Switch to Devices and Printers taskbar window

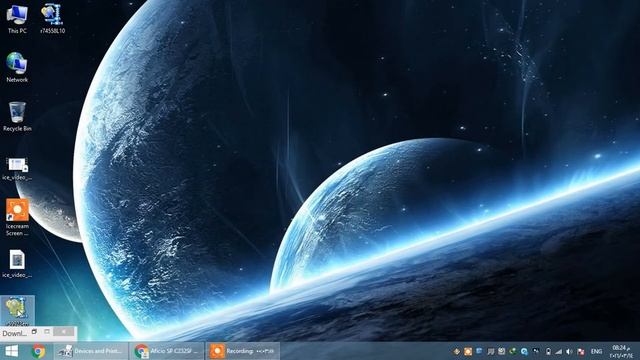[x=91, y=351]
